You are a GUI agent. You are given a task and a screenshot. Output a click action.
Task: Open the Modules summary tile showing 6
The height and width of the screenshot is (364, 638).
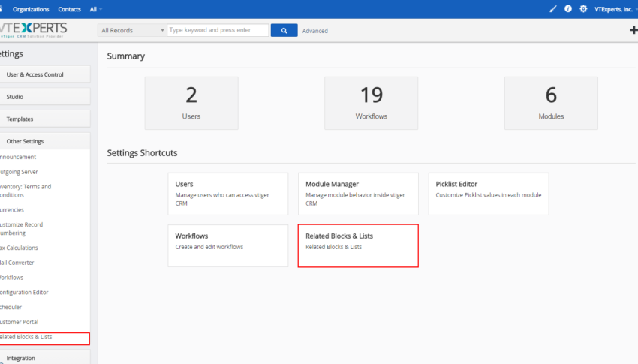pyautogui.click(x=551, y=104)
